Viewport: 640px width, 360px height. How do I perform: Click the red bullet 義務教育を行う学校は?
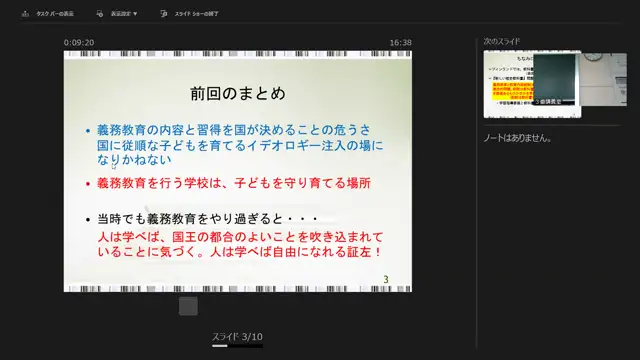click(x=233, y=183)
